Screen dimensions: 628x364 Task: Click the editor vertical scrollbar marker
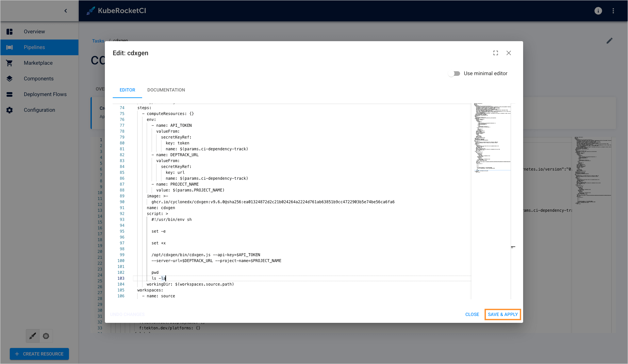pos(513,247)
